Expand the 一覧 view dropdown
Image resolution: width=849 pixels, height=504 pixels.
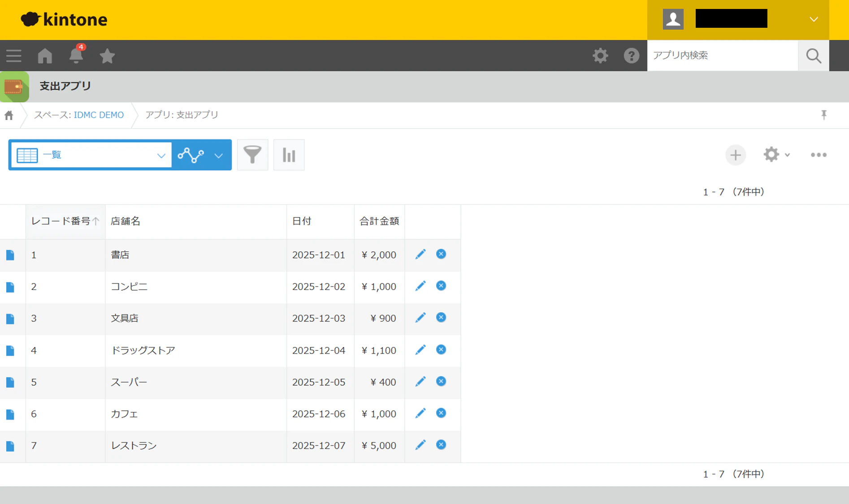point(91,155)
